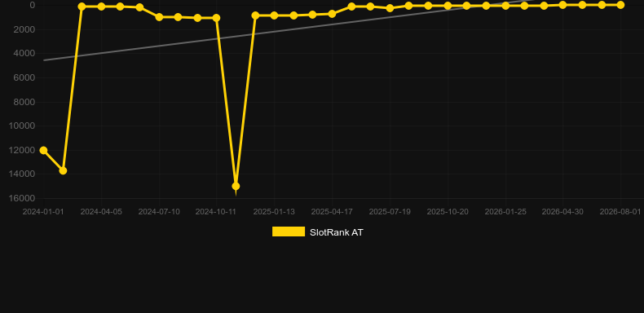644x313 pixels.
Task: Click the 2024-01-01 data point near 12000
Action: (x=43, y=150)
